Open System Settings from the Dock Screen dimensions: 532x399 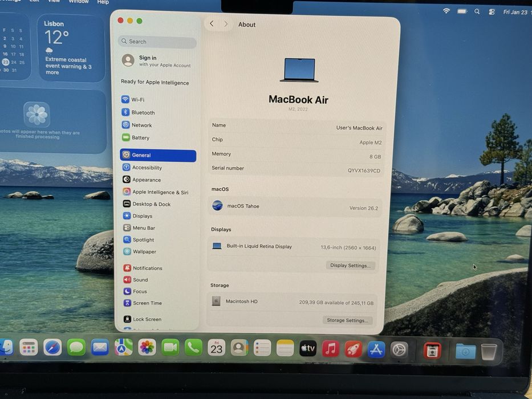coord(399,350)
